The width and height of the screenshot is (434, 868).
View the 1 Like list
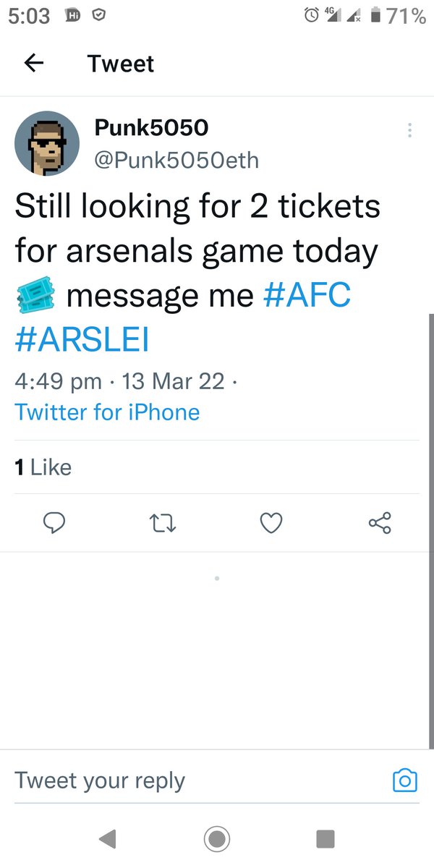click(43, 467)
